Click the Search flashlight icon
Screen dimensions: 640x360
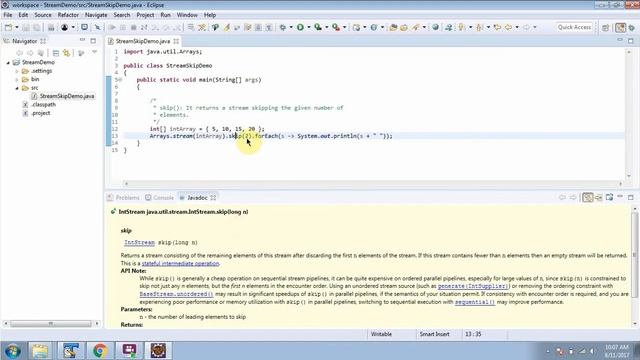pos(416,27)
